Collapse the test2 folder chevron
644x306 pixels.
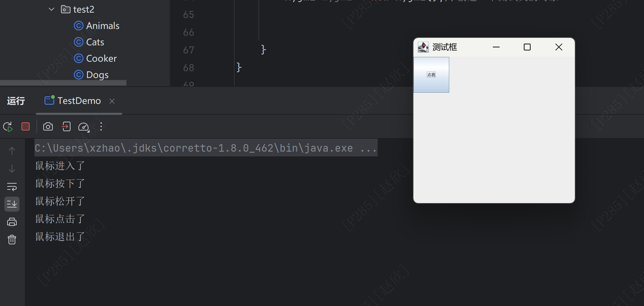click(51, 9)
